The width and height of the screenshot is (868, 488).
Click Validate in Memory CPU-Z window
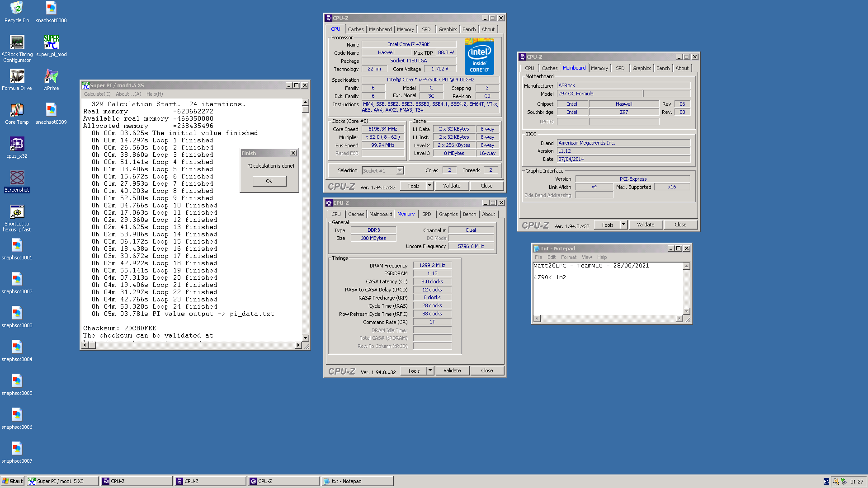point(452,371)
